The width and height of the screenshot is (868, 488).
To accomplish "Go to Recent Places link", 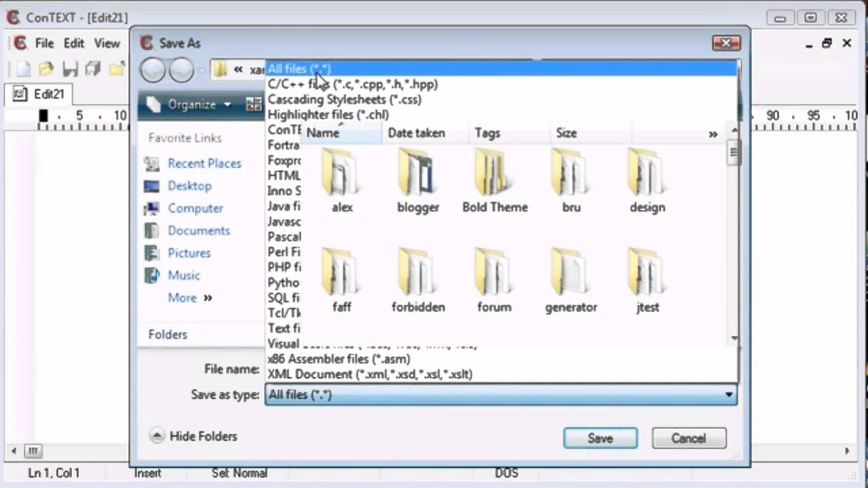I will coord(204,163).
